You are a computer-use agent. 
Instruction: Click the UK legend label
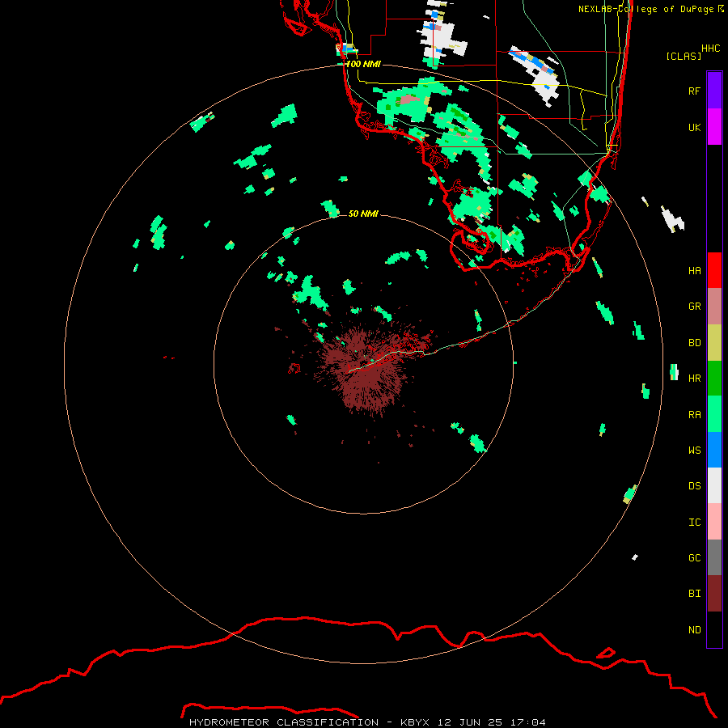(694, 127)
